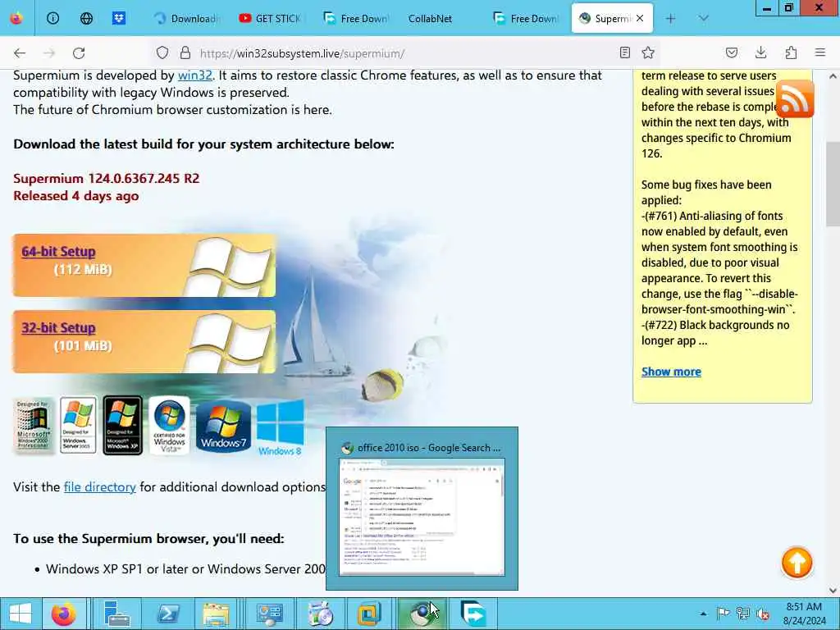Open the blue arrow app on the taskbar
The image size is (840, 630).
click(472, 614)
